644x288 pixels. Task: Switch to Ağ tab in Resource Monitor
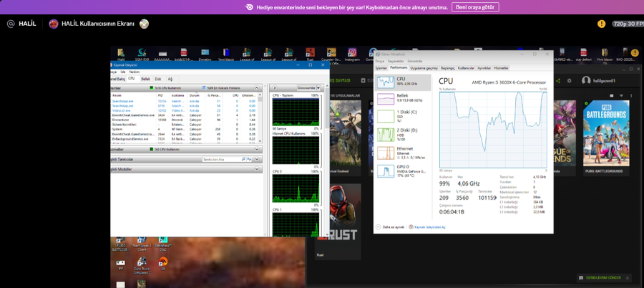[170, 79]
